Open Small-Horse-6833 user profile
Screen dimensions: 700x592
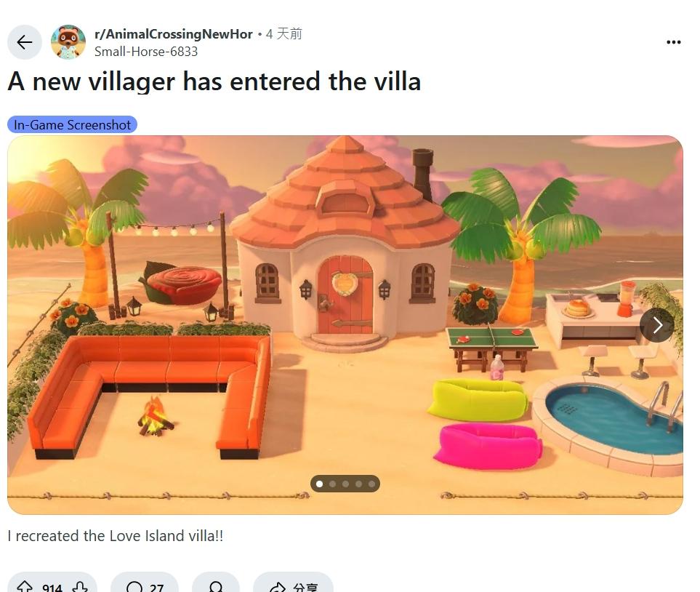click(x=146, y=52)
